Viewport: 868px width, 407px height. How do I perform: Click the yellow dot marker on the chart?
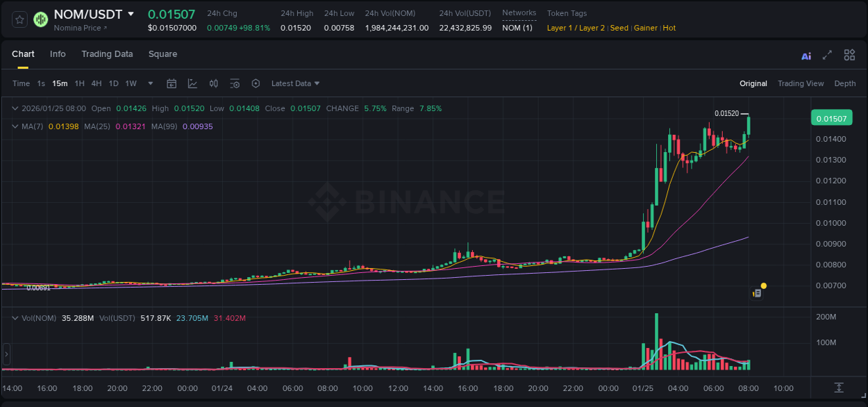[763, 285]
